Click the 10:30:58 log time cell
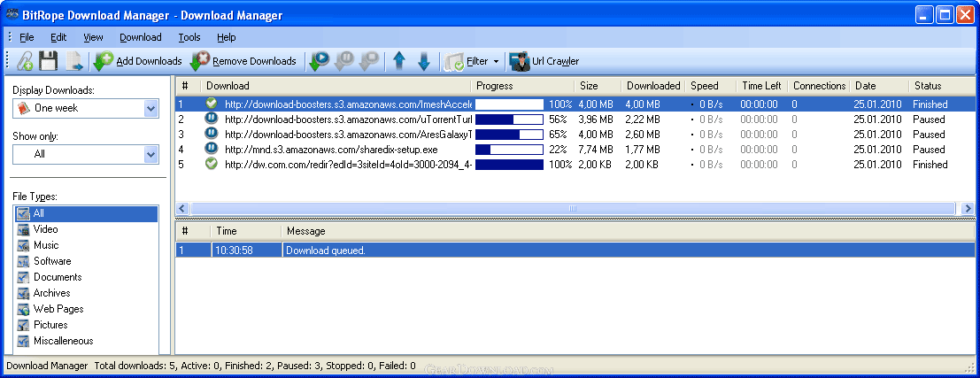This screenshot has height=378, width=980. click(245, 251)
